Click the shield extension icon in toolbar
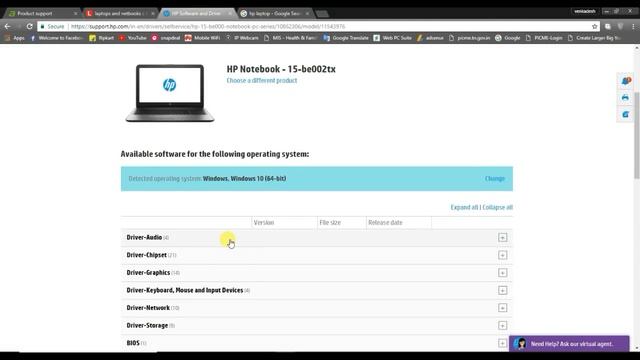The width and height of the screenshot is (640, 360). point(620,27)
